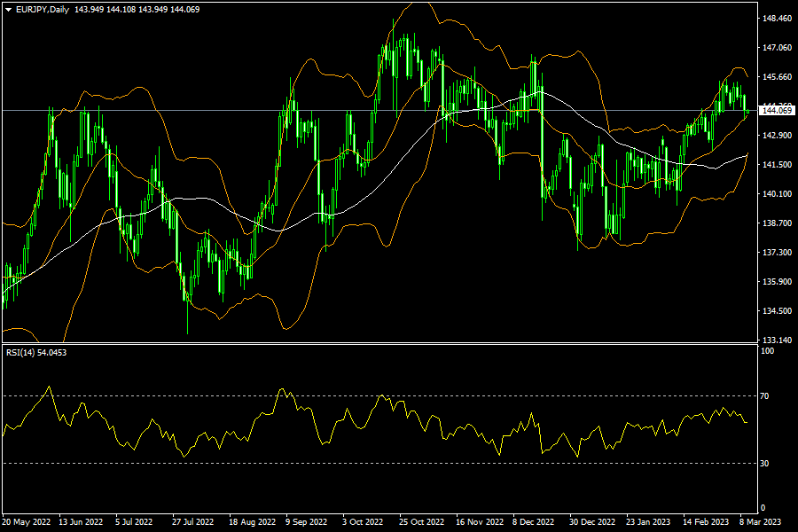Select the 14 Feb 2023 date label
Screen dimensions: 798x532
[x=706, y=522]
